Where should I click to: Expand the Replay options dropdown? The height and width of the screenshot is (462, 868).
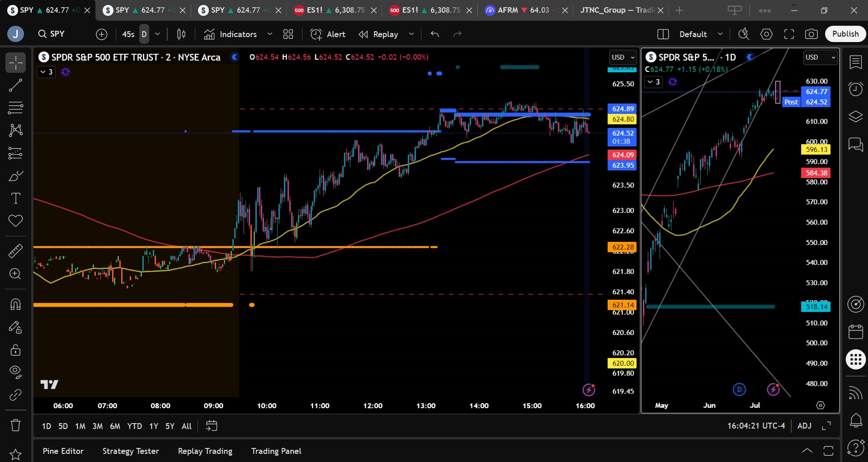click(411, 34)
